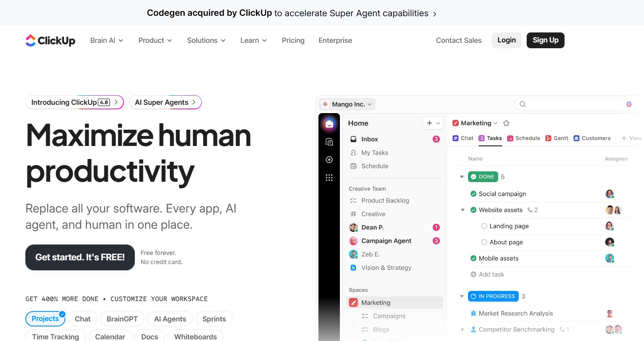Open the AI sparkle icon near the search bar
The width and height of the screenshot is (644, 341).
[x=629, y=104]
